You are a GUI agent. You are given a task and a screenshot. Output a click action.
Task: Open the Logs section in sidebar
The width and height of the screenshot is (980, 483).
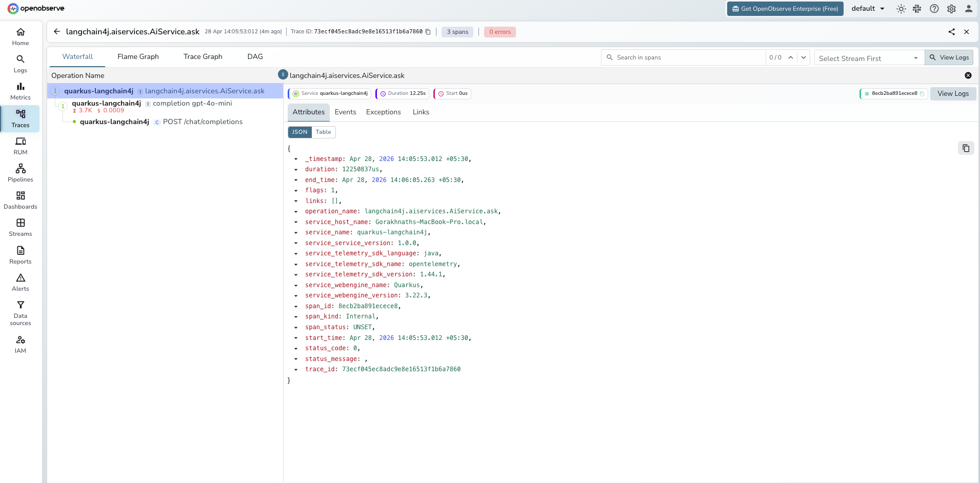(20, 64)
